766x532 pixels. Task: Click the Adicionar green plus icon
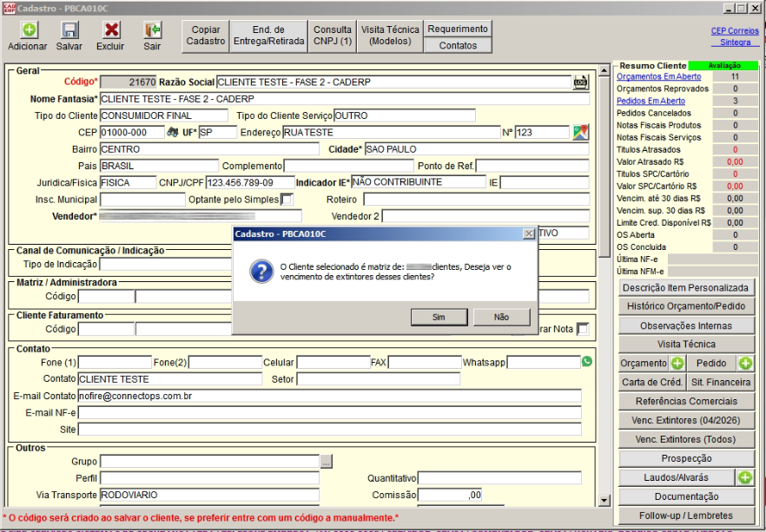[x=29, y=30]
